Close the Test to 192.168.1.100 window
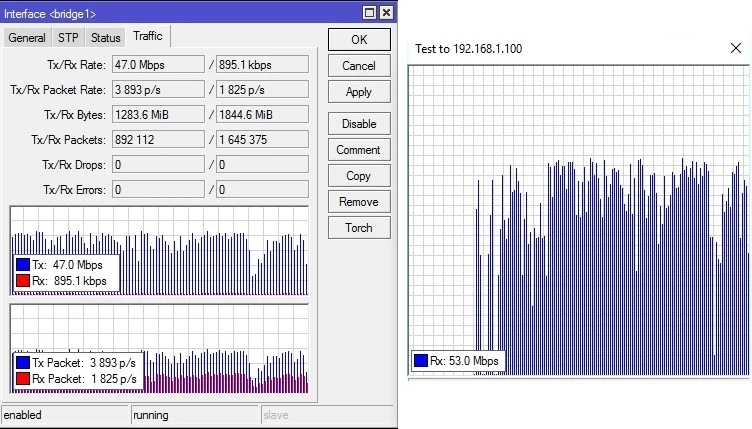 click(736, 48)
